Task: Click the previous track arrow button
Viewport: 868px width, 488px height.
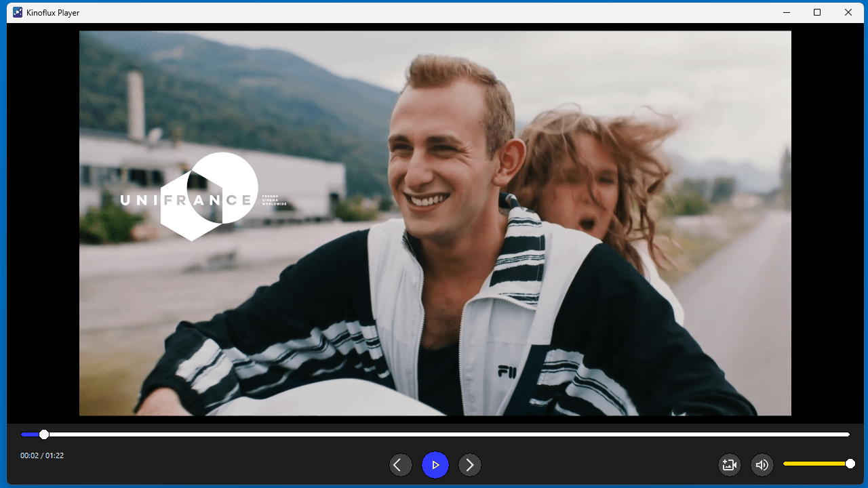Action: (400, 465)
